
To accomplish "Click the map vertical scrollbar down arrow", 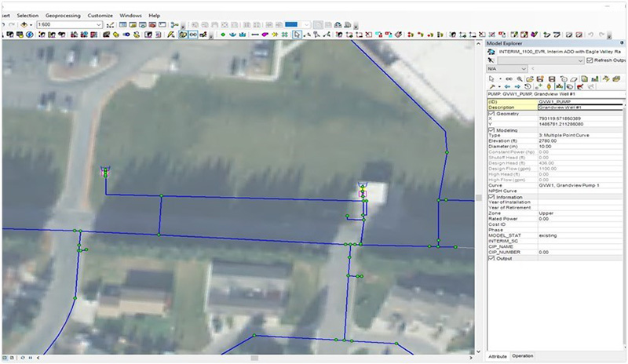I will 479,351.
